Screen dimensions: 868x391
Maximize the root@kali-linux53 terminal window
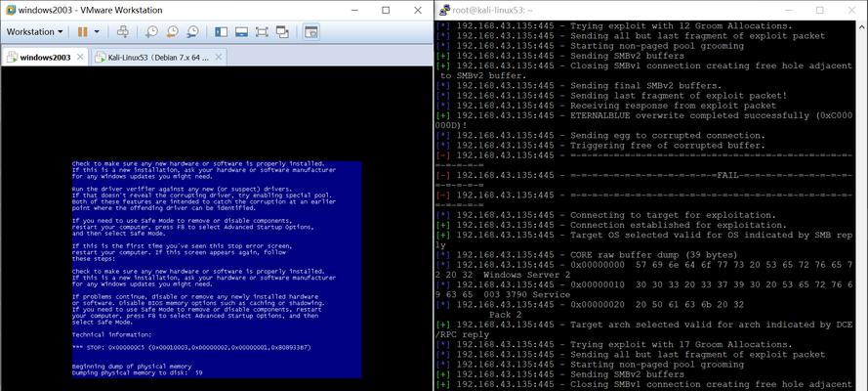click(820, 10)
